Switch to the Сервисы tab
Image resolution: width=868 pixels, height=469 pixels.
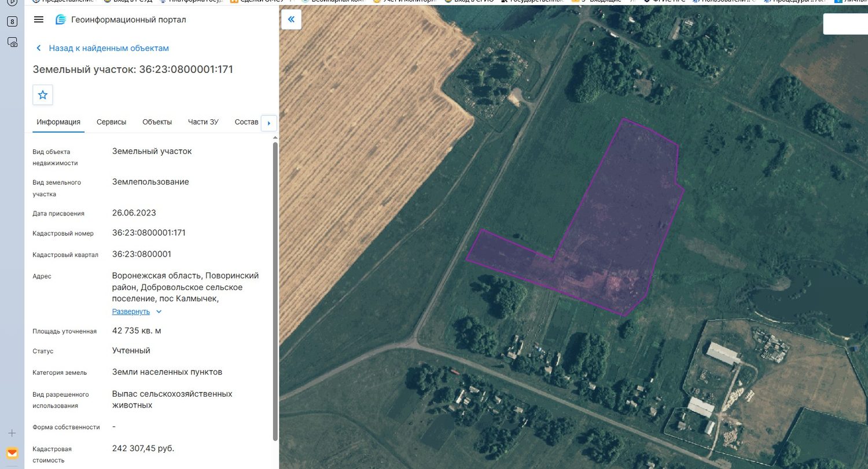click(111, 122)
